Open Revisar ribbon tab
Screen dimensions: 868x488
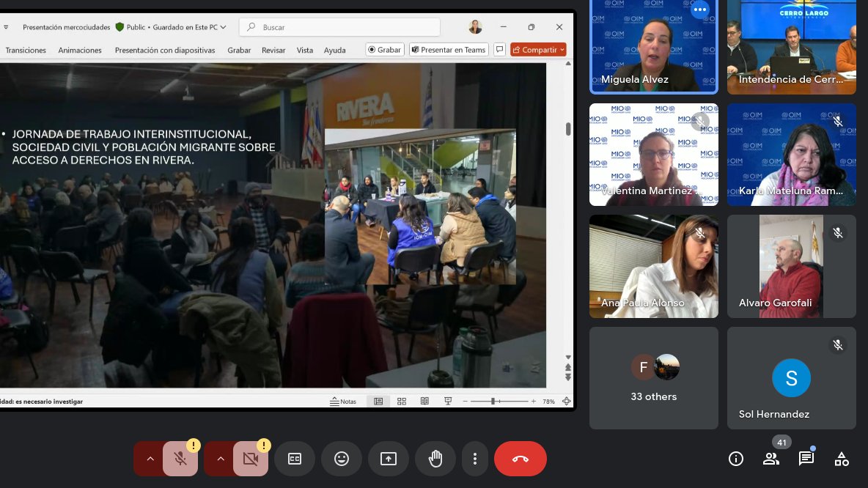point(273,50)
